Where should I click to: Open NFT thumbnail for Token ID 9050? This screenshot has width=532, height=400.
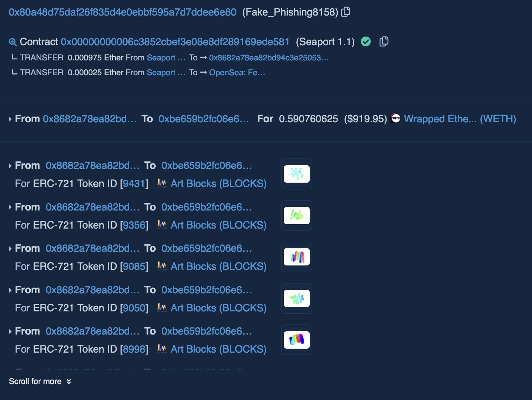[x=297, y=298]
